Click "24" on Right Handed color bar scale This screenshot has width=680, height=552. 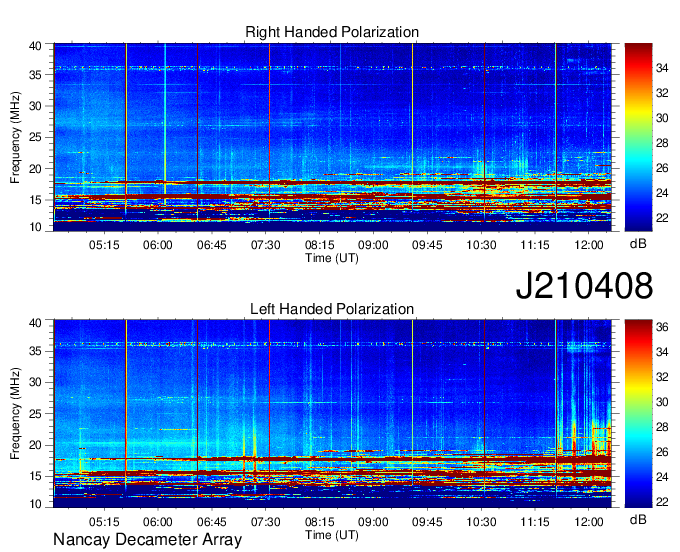point(662,193)
